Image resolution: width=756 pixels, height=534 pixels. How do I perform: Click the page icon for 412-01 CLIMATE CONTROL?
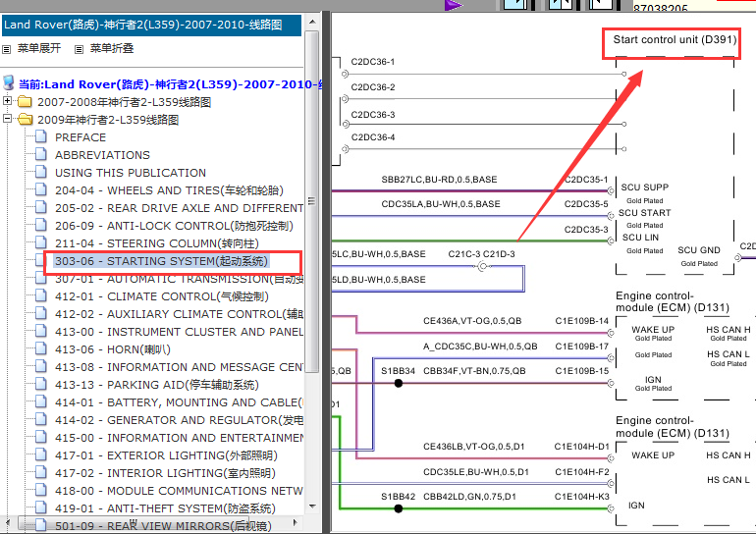41,295
